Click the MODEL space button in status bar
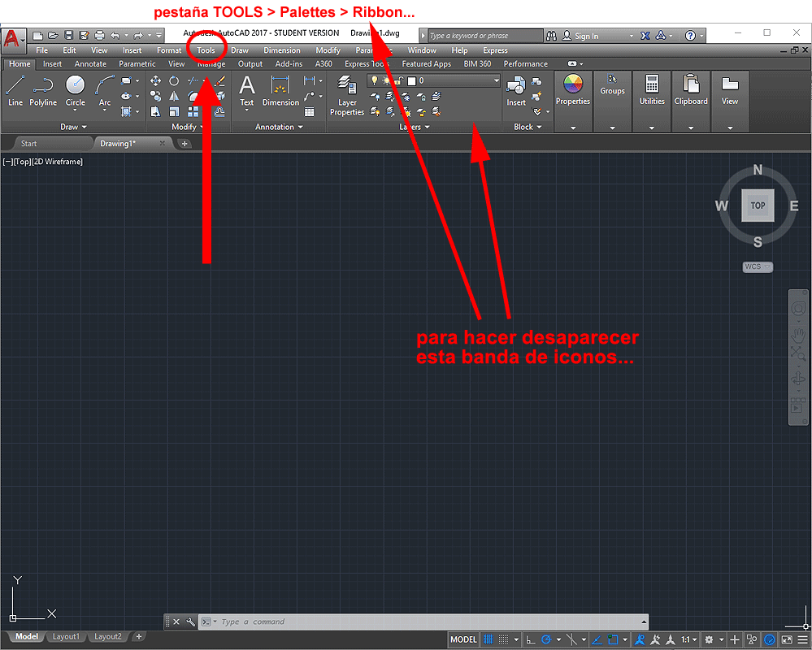The height and width of the screenshot is (650, 812). [463, 639]
